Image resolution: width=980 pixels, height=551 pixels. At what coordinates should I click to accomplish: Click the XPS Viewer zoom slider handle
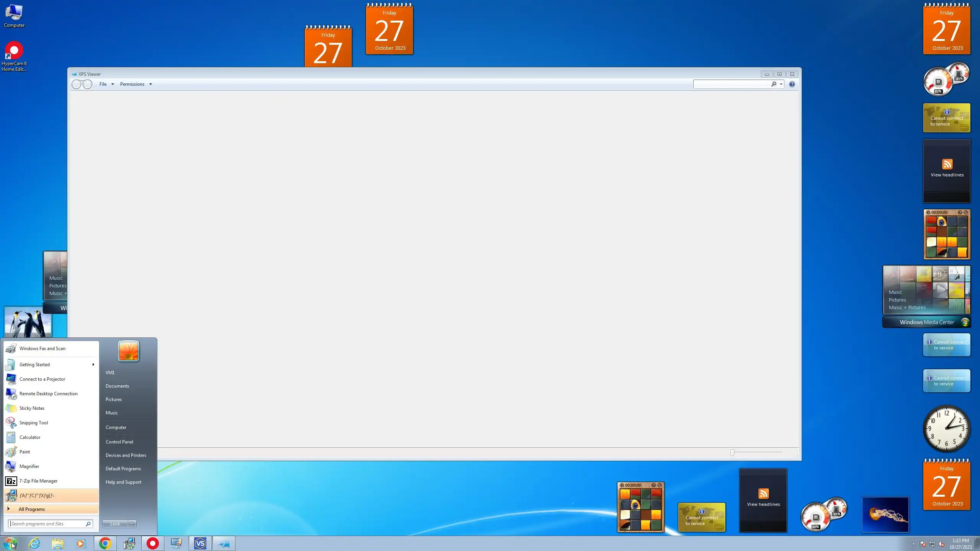tap(732, 453)
